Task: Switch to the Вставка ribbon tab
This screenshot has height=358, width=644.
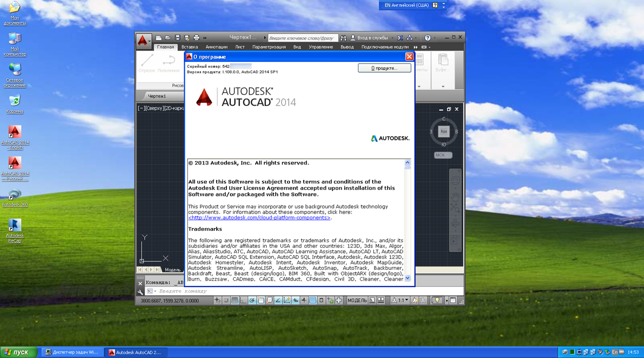Action: pos(190,47)
